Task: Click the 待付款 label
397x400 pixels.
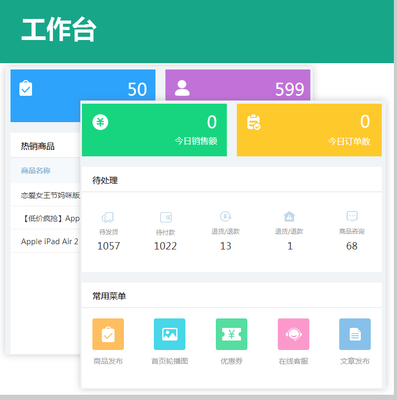Action: coord(165,232)
